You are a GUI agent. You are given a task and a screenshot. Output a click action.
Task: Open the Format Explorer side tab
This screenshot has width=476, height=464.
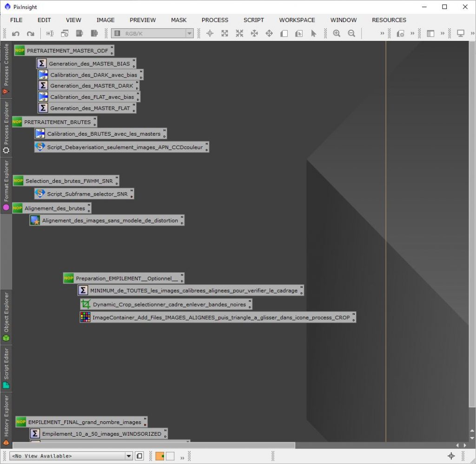pyautogui.click(x=6, y=185)
